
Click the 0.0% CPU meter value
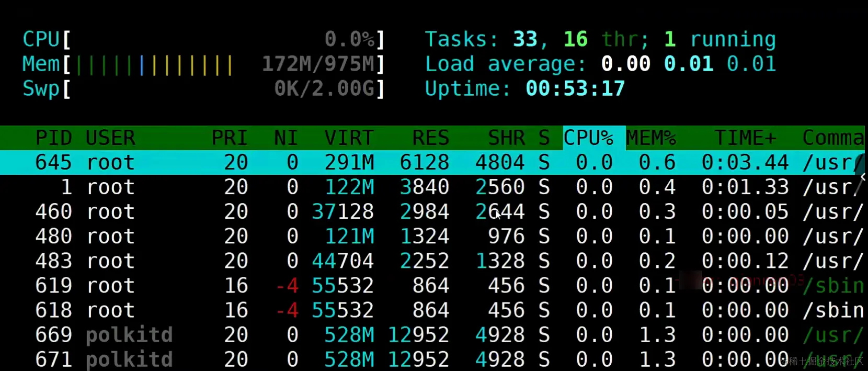coord(349,39)
